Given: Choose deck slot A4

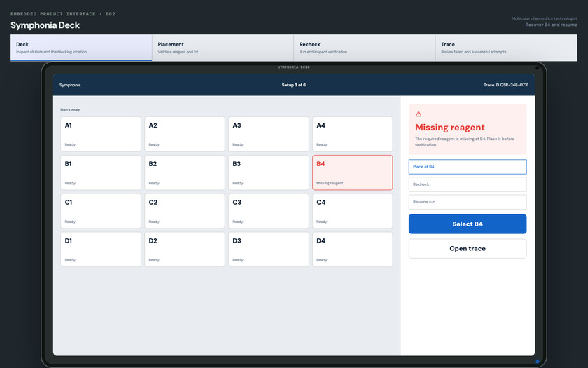Looking at the screenshot, I should (353, 134).
